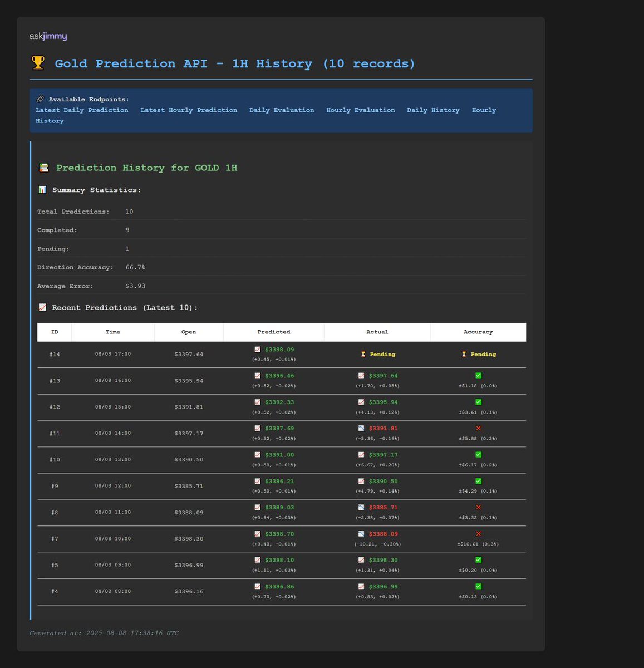Click the hourglass icon in #14 Accuracy cell
Viewport: 644px width, 668px height.
click(464, 354)
